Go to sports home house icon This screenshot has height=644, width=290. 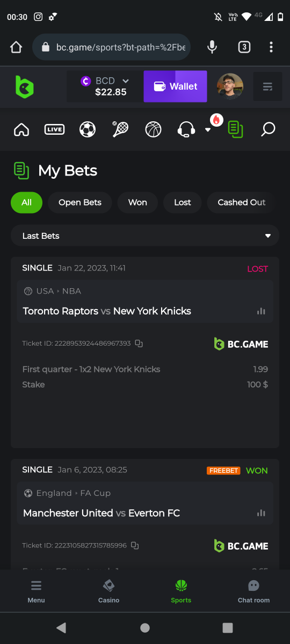click(x=21, y=129)
